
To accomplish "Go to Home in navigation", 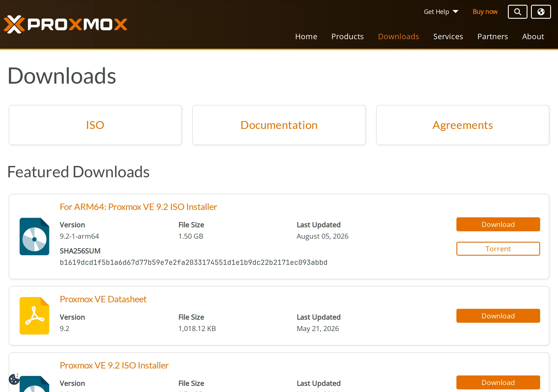I will pos(306,36).
